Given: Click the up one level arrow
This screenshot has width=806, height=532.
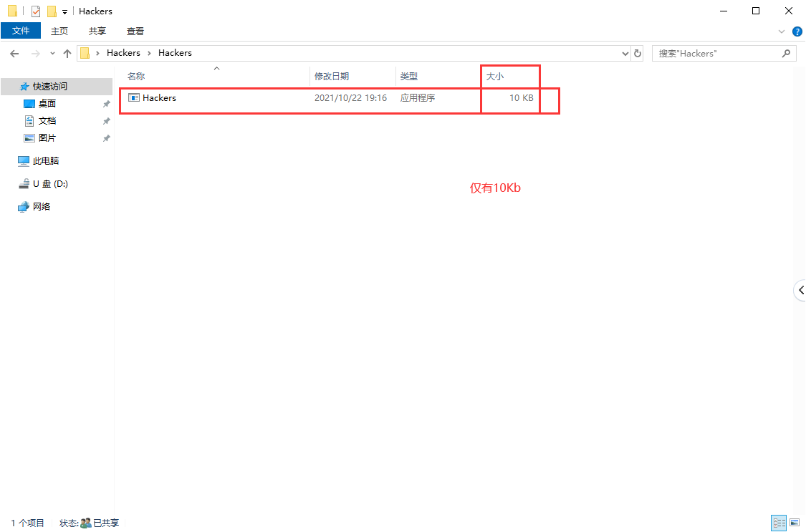Looking at the screenshot, I should (x=67, y=53).
